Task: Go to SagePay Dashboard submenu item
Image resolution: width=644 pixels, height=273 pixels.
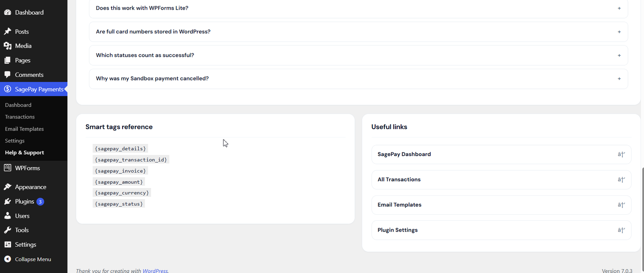Action: point(18,105)
